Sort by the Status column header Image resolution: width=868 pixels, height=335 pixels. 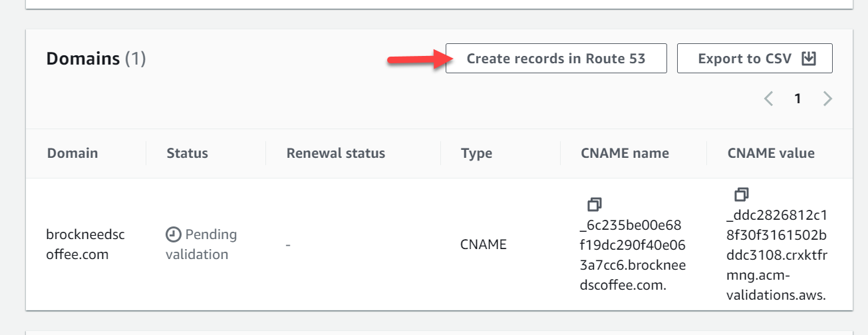tap(187, 153)
